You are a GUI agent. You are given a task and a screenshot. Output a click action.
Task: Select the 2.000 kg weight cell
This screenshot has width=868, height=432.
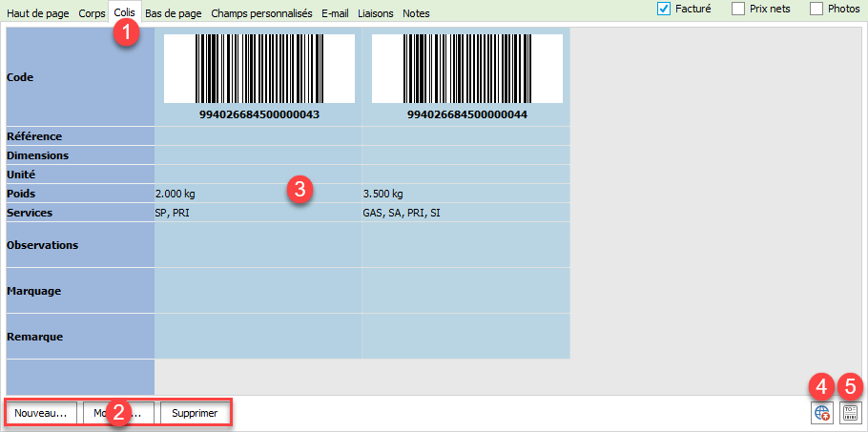(258, 194)
